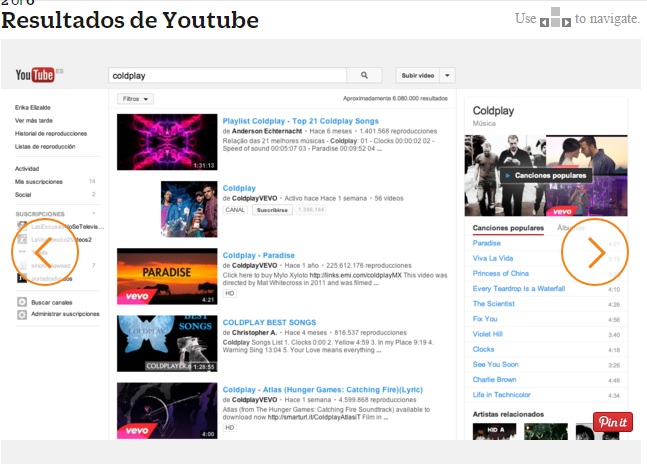Click the search magnifier button
647x464 pixels.
point(364,75)
